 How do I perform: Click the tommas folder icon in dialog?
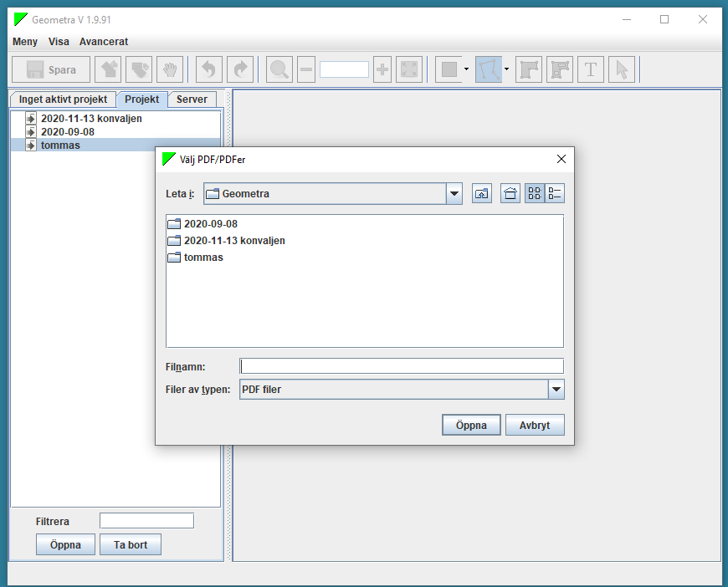click(174, 258)
